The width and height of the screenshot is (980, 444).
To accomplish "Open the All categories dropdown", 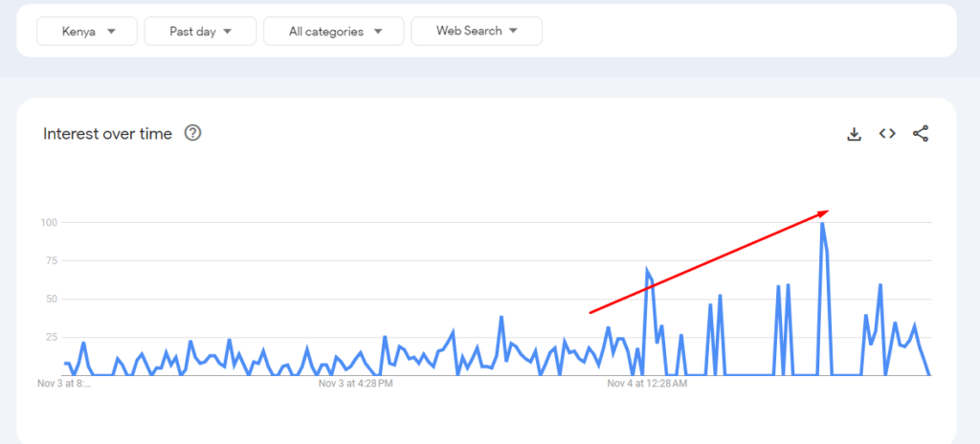I will [x=334, y=32].
